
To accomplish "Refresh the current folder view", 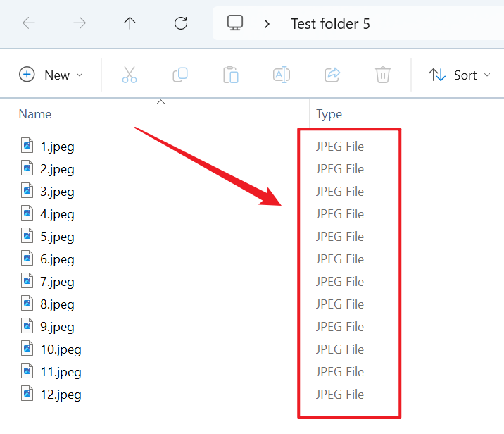I will click(x=181, y=23).
